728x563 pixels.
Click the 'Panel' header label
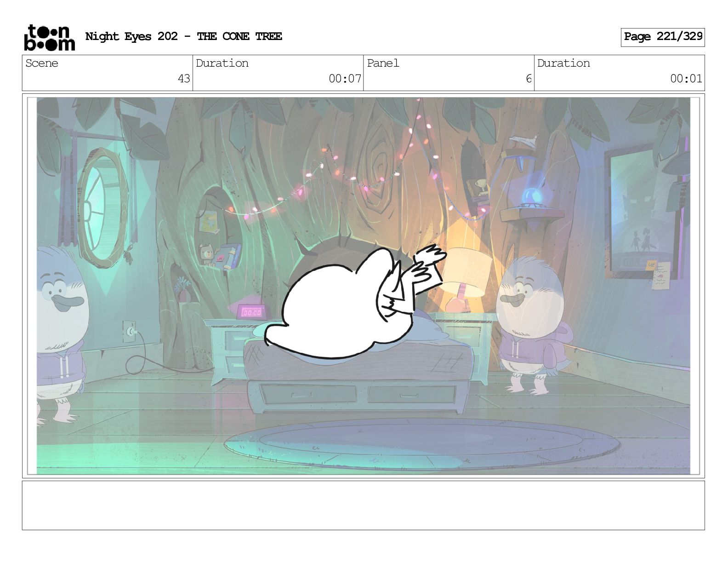(x=383, y=63)
